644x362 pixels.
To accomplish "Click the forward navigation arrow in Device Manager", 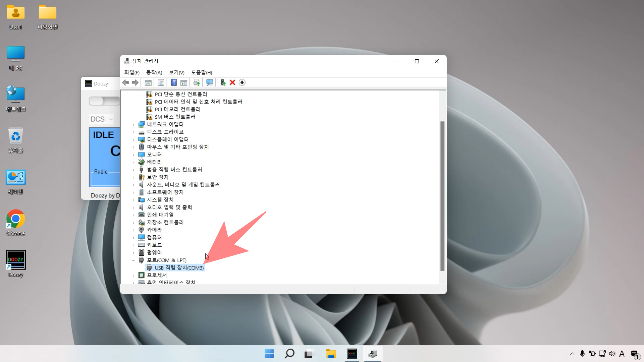I will coord(135,82).
